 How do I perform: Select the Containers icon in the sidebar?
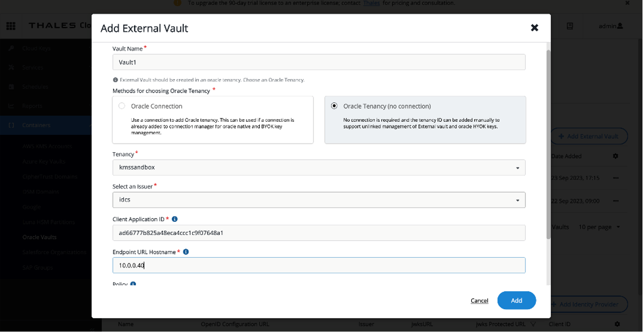11,125
